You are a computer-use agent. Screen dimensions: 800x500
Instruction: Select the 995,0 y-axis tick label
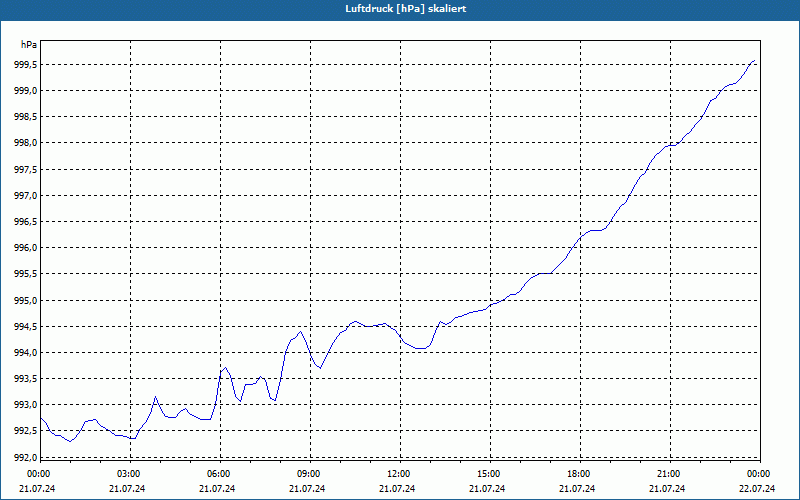tap(26, 300)
